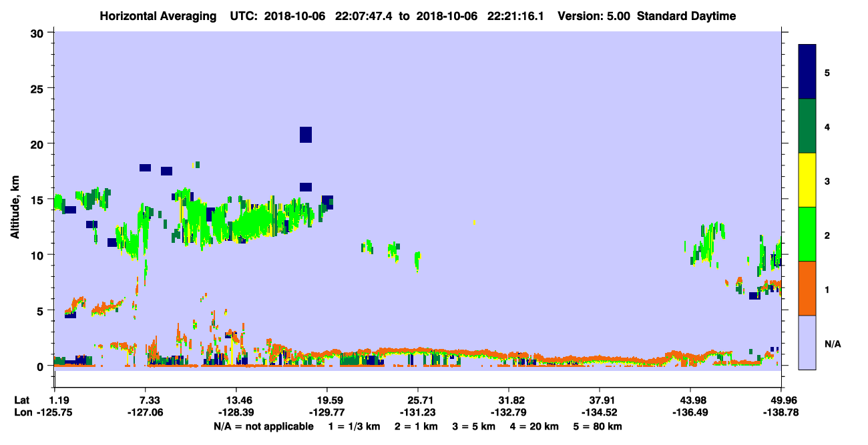Click the longitude value -128.39

click(236, 413)
